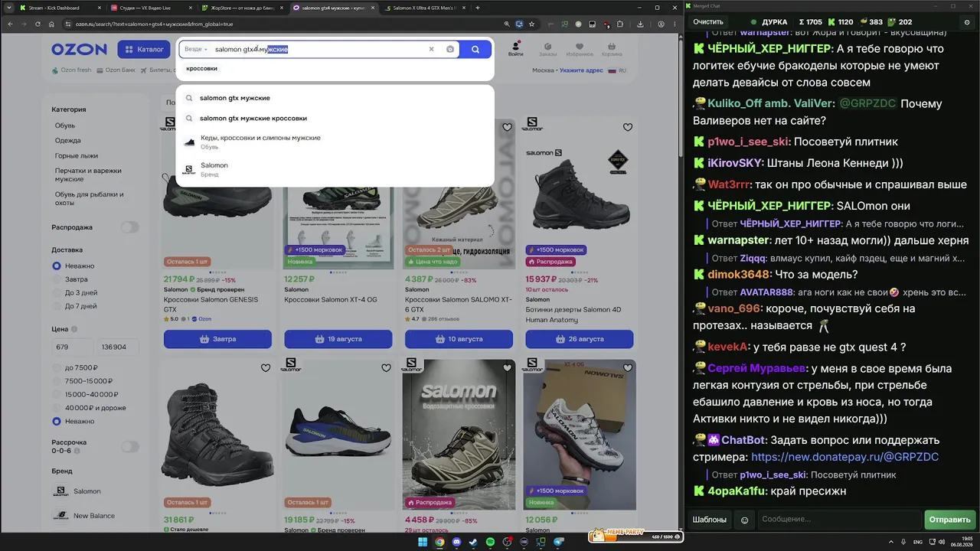Click maximum price field 136904
Screen dimensions: 980x551
pos(119,347)
